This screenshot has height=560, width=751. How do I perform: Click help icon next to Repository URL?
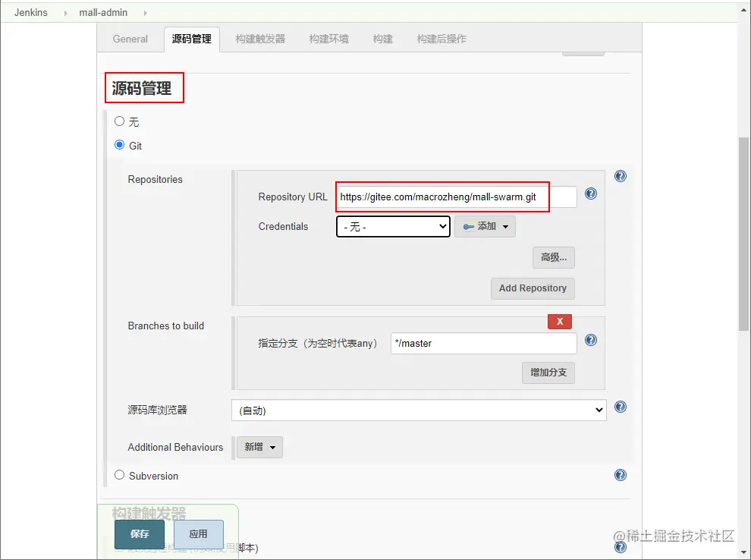point(591,193)
